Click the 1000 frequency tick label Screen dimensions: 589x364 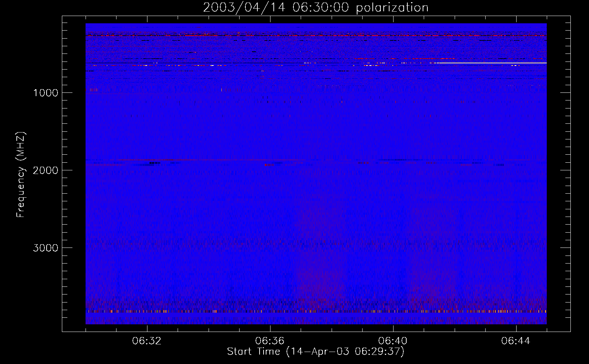tap(46, 93)
